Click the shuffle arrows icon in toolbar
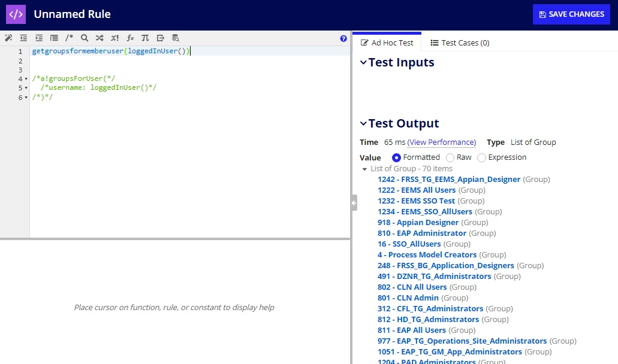The width and height of the screenshot is (618, 364). [x=100, y=38]
